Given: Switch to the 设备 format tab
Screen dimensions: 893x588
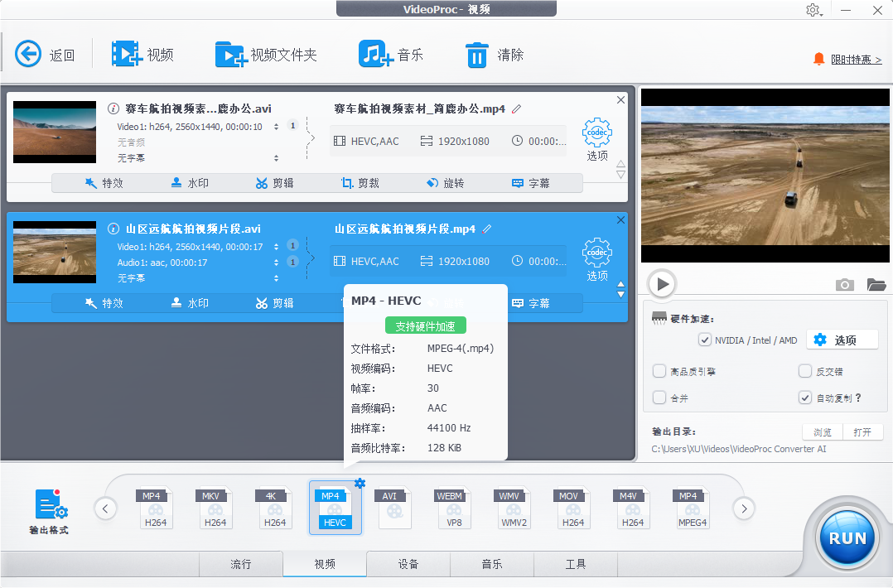Looking at the screenshot, I should coord(408,564).
